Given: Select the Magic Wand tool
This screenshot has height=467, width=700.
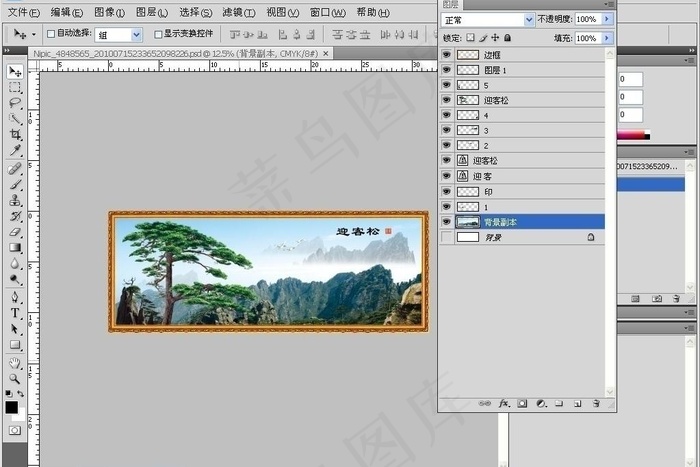Looking at the screenshot, I should coord(15,118).
